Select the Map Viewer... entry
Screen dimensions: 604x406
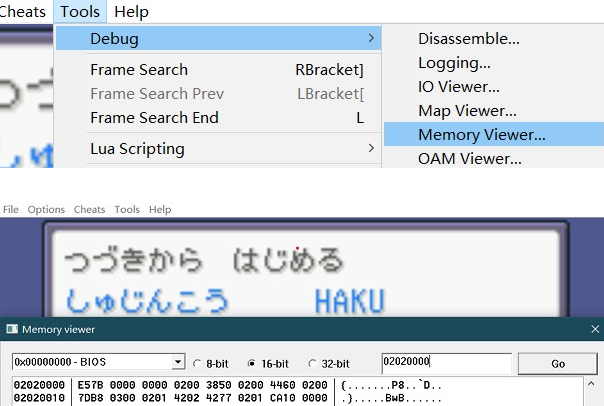coord(467,111)
